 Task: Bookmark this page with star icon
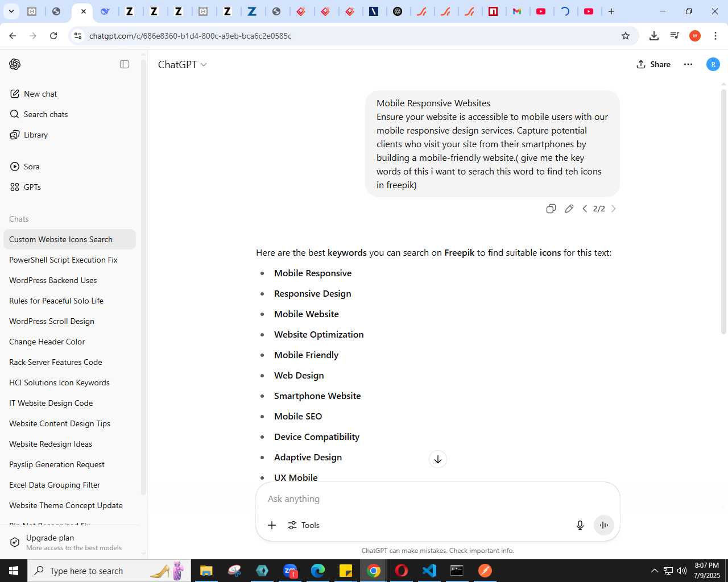click(x=626, y=36)
